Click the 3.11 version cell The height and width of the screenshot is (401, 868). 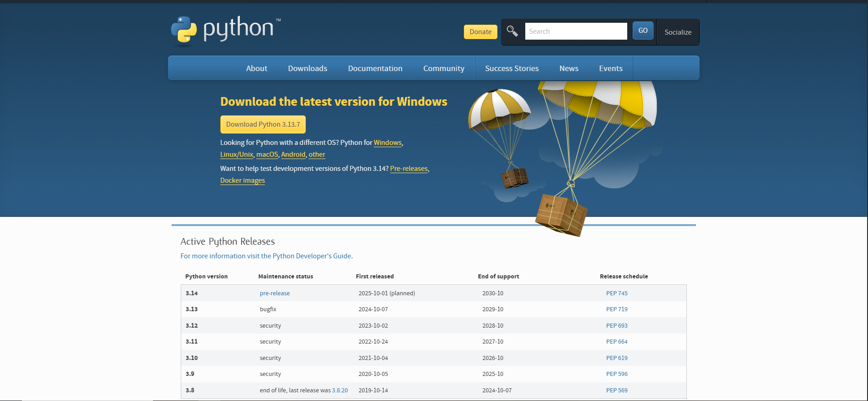pos(192,342)
